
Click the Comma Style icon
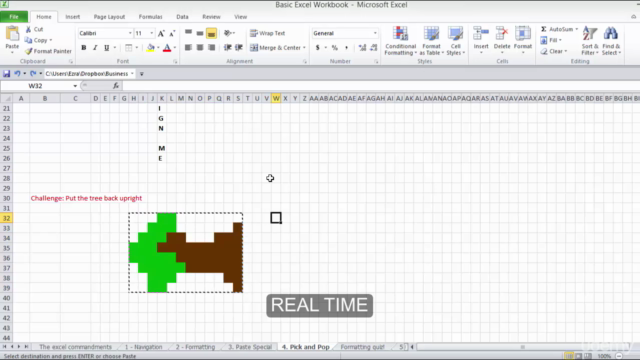click(347, 48)
